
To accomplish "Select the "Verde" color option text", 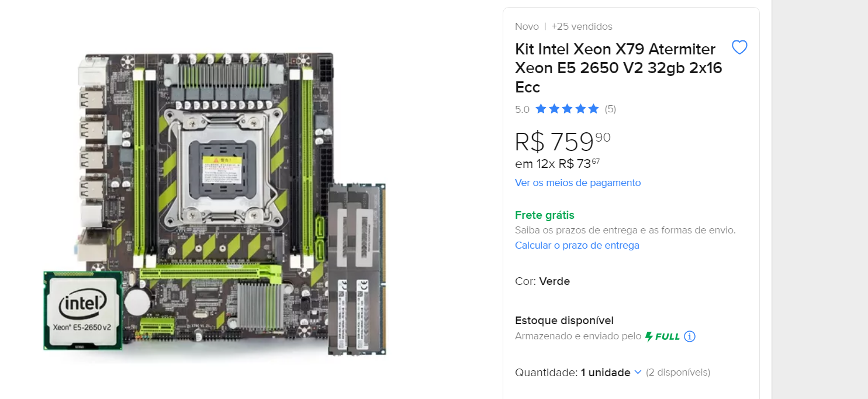I will 554,281.
